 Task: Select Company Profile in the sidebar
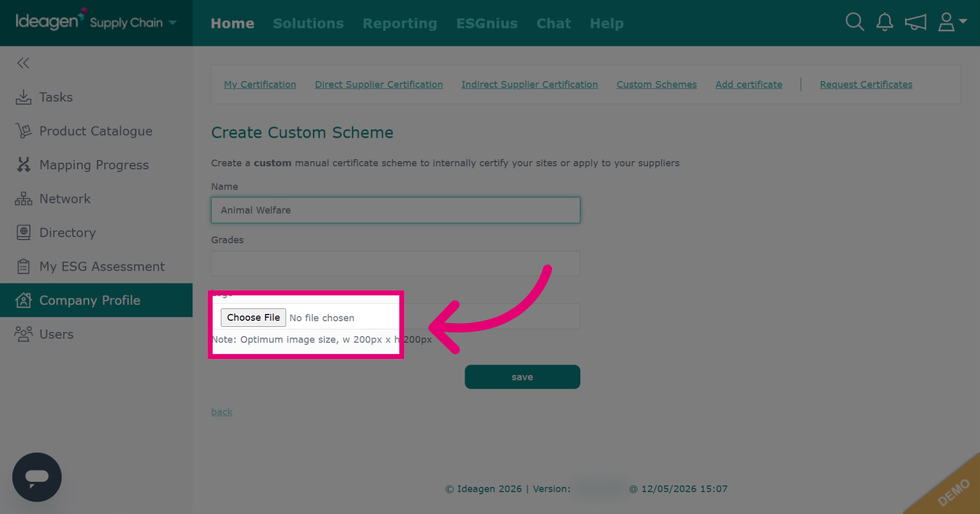[x=96, y=300]
